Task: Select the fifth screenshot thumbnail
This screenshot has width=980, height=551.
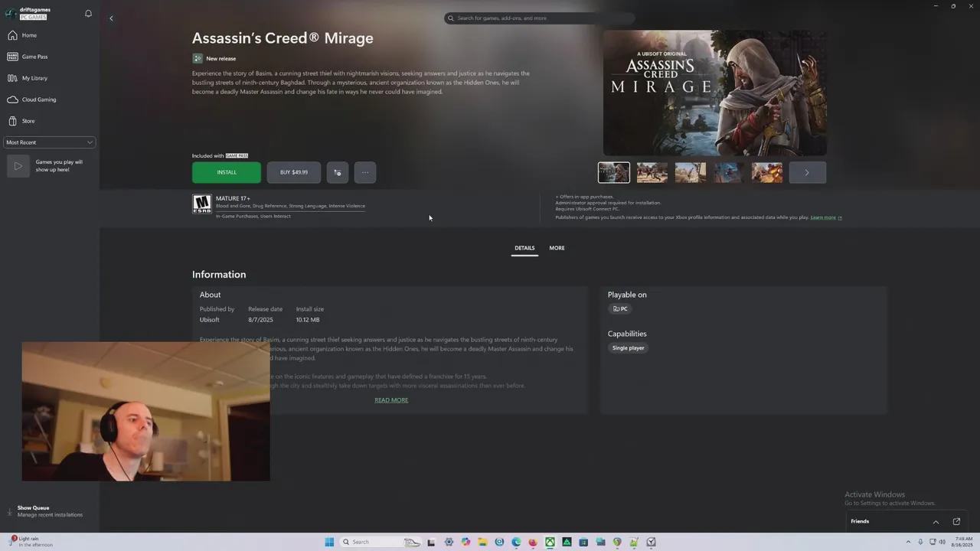Action: tap(767, 172)
